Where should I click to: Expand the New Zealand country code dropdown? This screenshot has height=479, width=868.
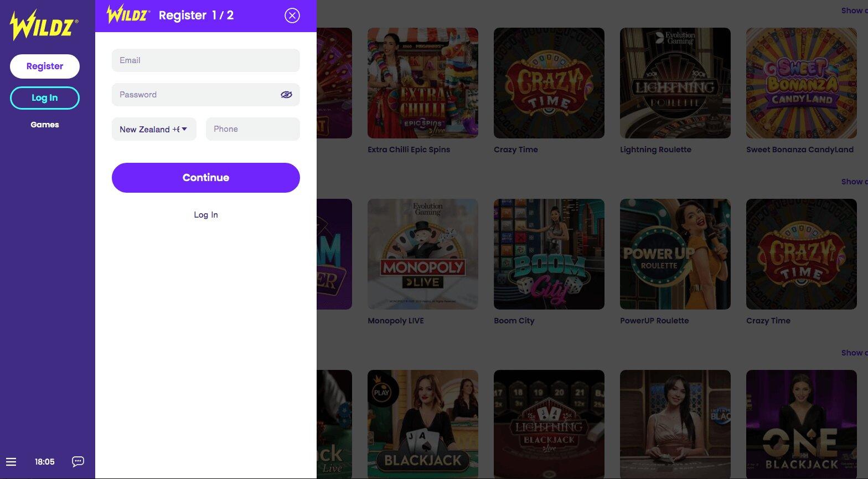154,129
